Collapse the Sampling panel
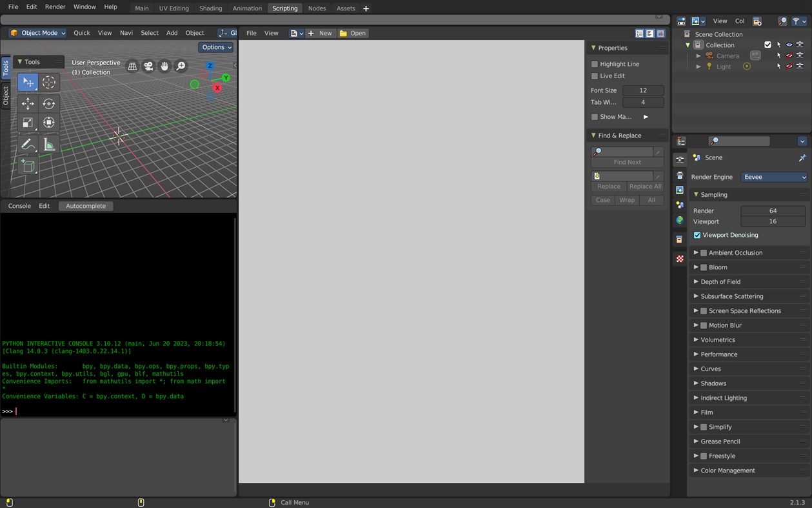The height and width of the screenshot is (508, 812). (749, 194)
